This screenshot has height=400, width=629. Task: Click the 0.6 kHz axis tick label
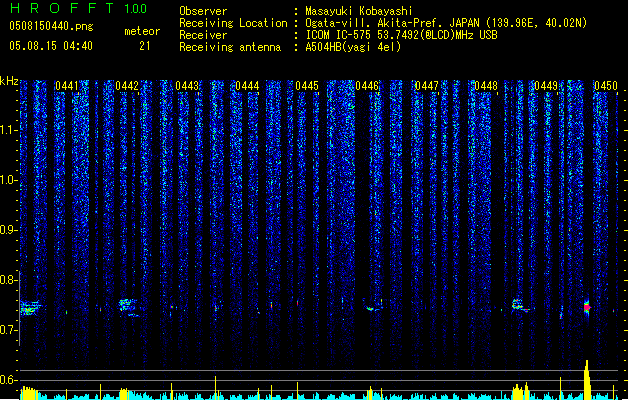8,380
